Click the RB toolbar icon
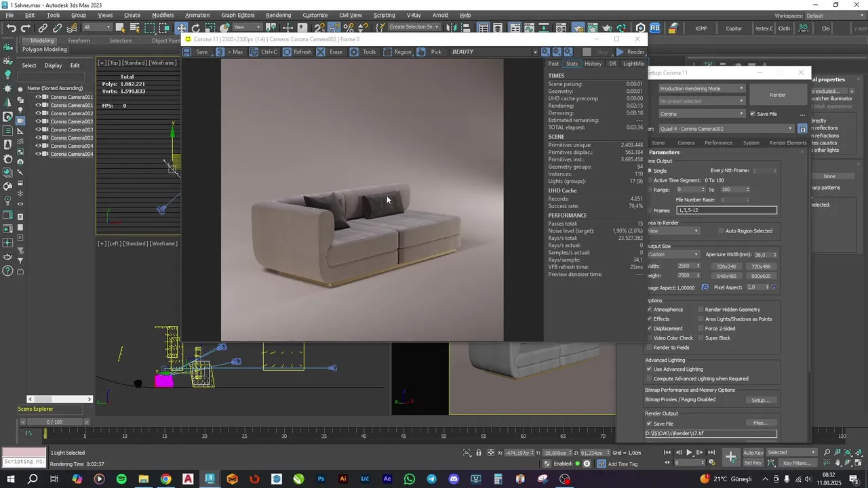The width and height of the screenshot is (868, 488). [x=655, y=28]
